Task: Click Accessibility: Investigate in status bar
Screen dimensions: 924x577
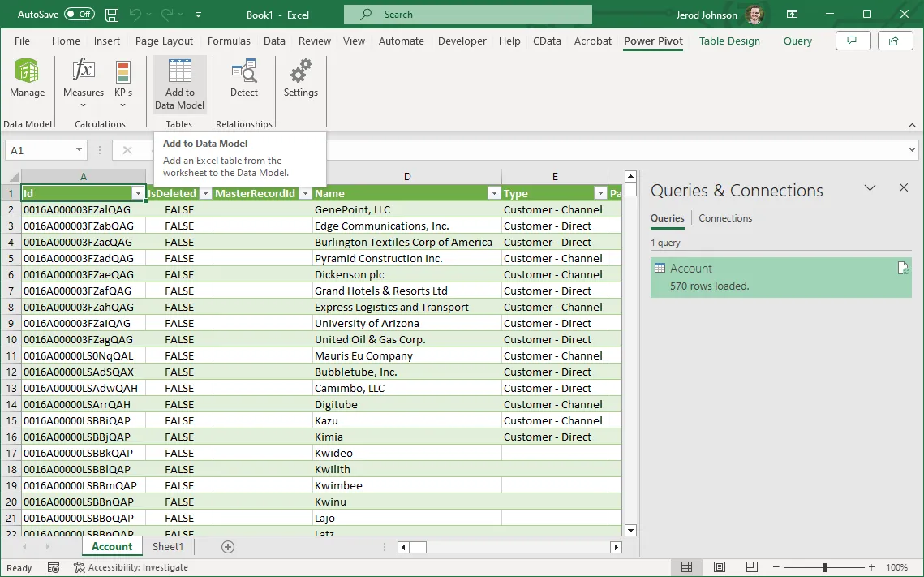Action: click(x=131, y=567)
